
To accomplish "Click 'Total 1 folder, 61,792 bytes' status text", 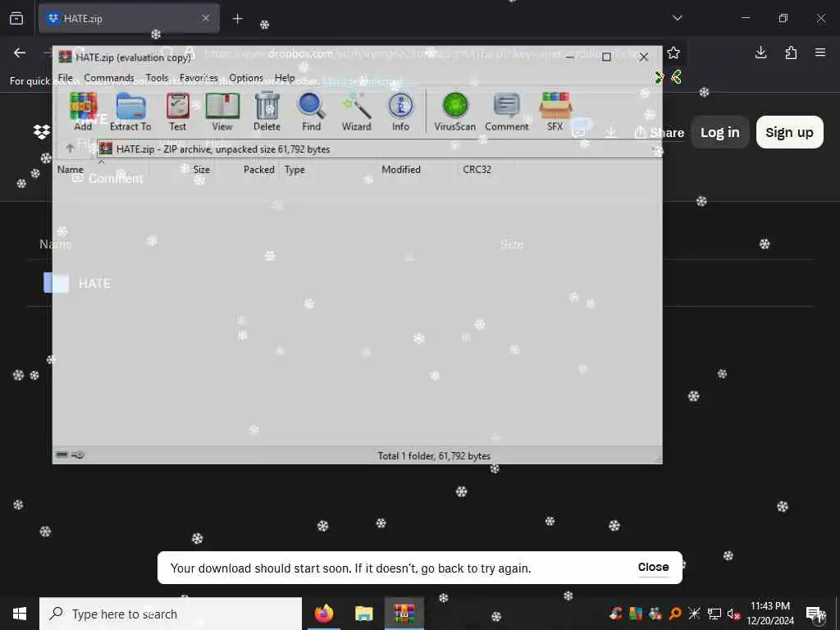I will click(x=434, y=456).
